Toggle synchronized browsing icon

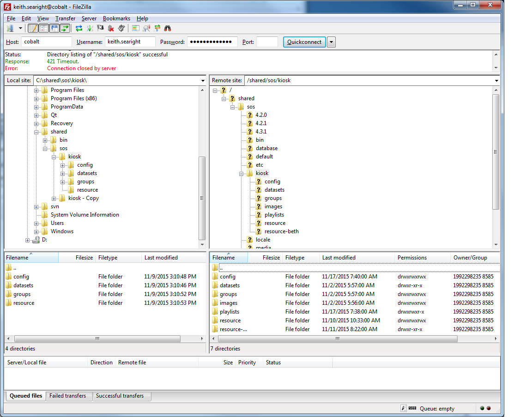click(157, 29)
